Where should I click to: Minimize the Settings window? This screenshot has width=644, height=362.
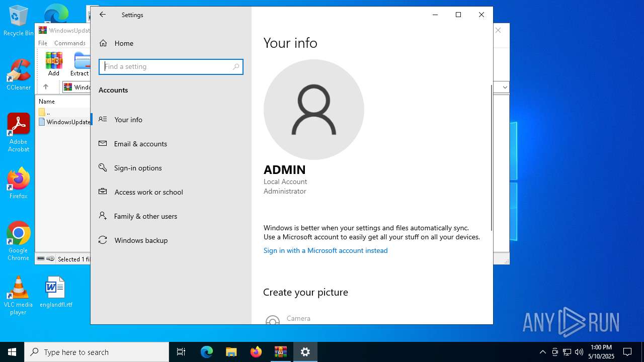click(435, 15)
